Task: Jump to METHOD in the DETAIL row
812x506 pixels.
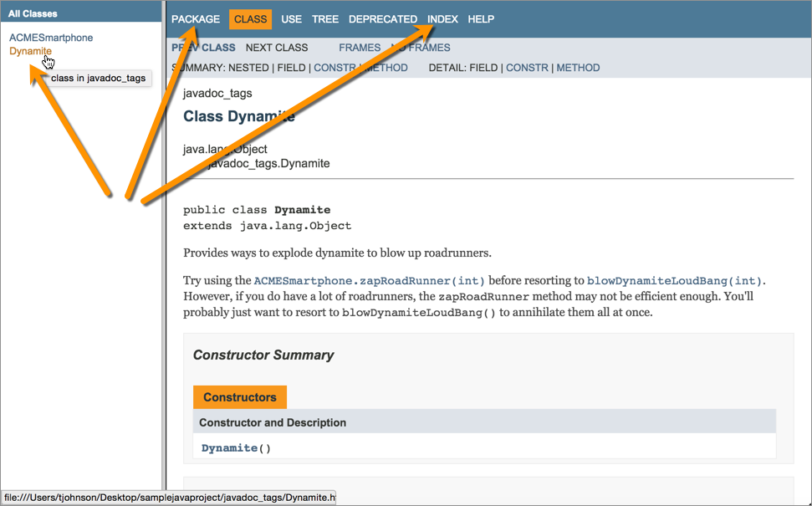Action: (x=578, y=68)
